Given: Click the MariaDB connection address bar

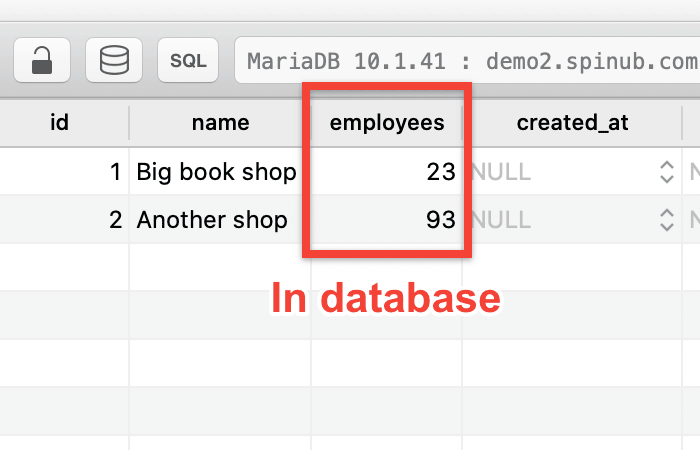Looking at the screenshot, I should 466,61.
